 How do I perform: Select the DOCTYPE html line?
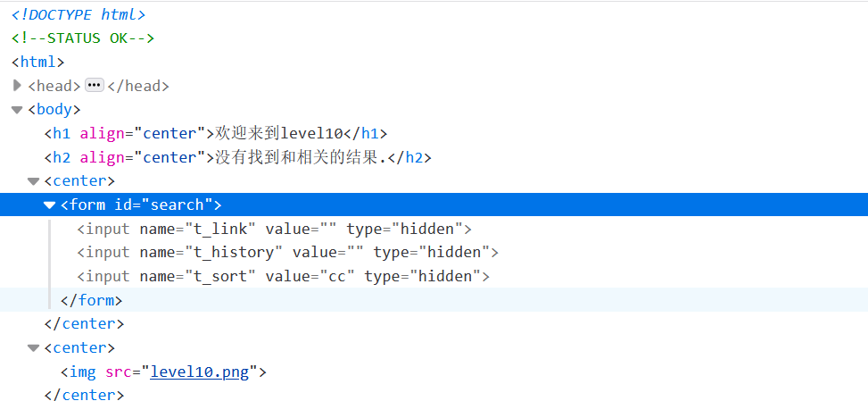click(79, 14)
